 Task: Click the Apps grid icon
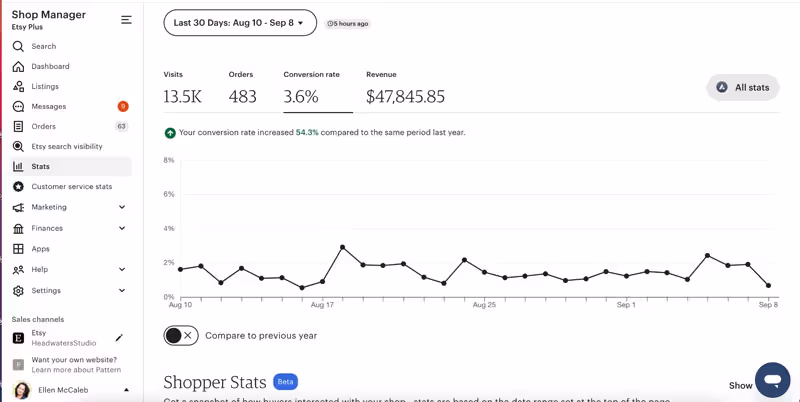pos(18,249)
